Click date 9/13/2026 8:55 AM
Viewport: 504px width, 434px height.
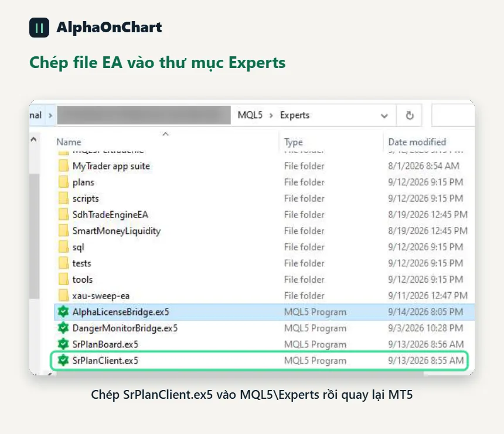[x=426, y=360]
